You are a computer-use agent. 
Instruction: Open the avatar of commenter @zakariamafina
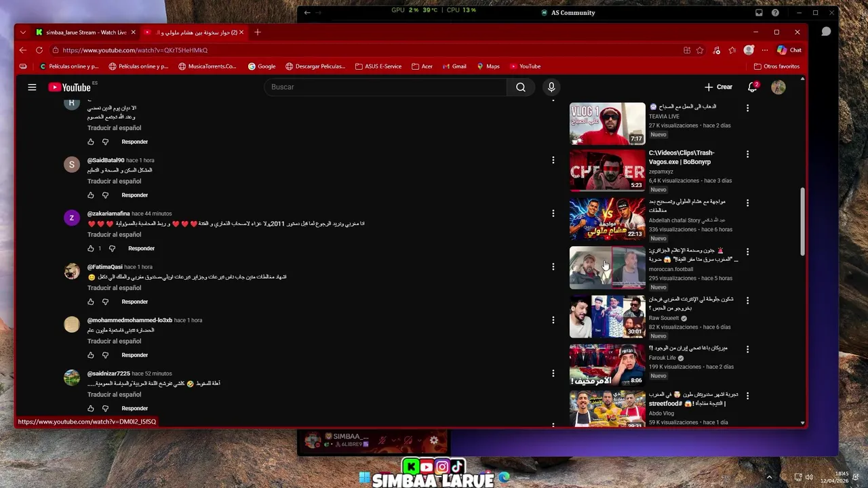pos(72,218)
